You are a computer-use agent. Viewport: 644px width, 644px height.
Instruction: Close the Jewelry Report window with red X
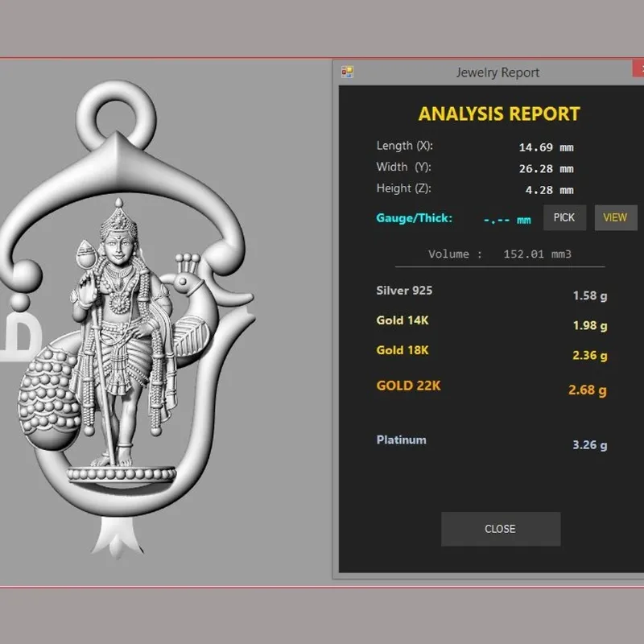click(x=638, y=68)
